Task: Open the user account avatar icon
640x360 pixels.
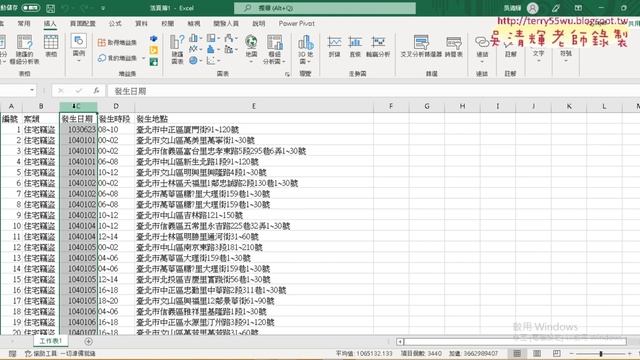Action: (533, 8)
